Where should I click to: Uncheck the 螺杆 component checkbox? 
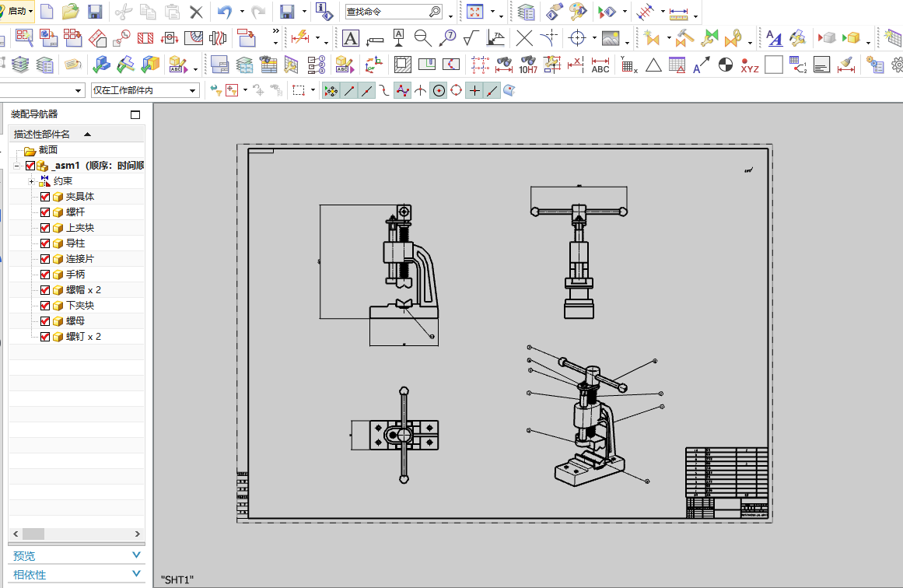pyautogui.click(x=45, y=212)
